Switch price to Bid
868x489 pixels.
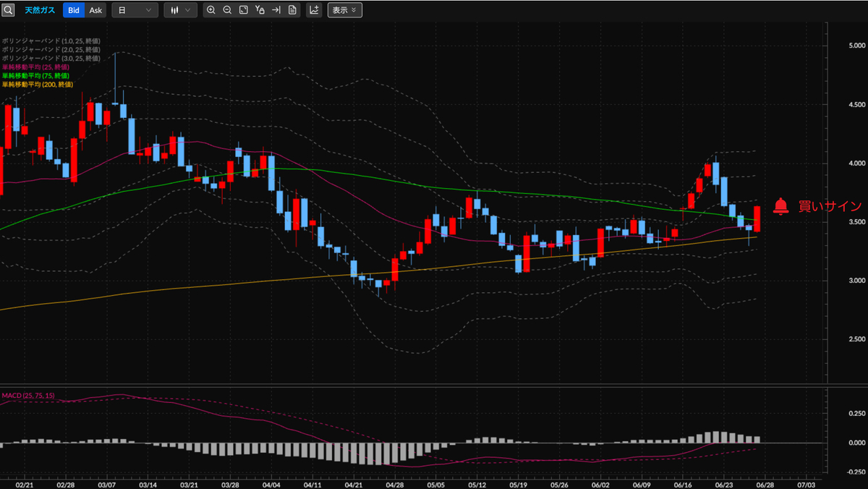coord(74,10)
